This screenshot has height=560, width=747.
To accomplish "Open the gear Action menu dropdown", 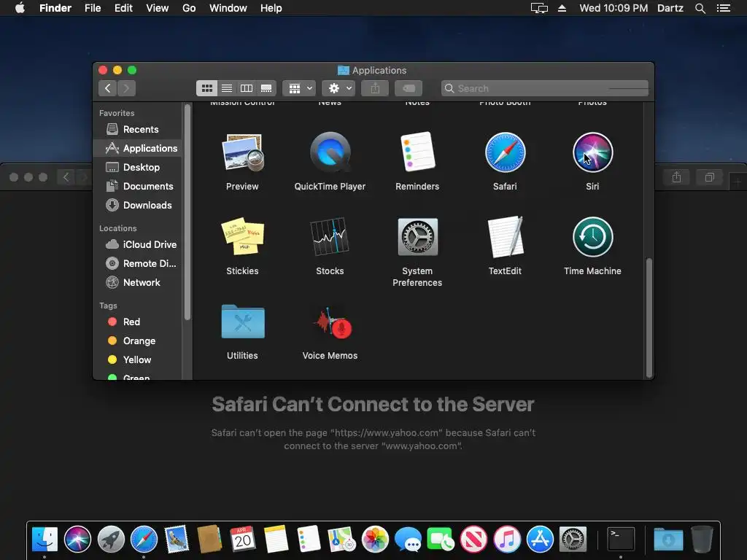I will point(338,88).
